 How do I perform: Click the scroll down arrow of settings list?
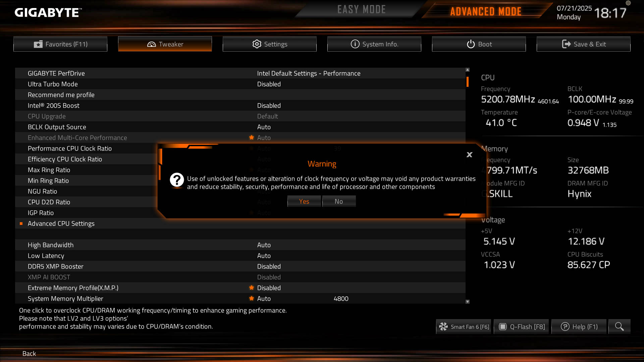[x=468, y=302]
